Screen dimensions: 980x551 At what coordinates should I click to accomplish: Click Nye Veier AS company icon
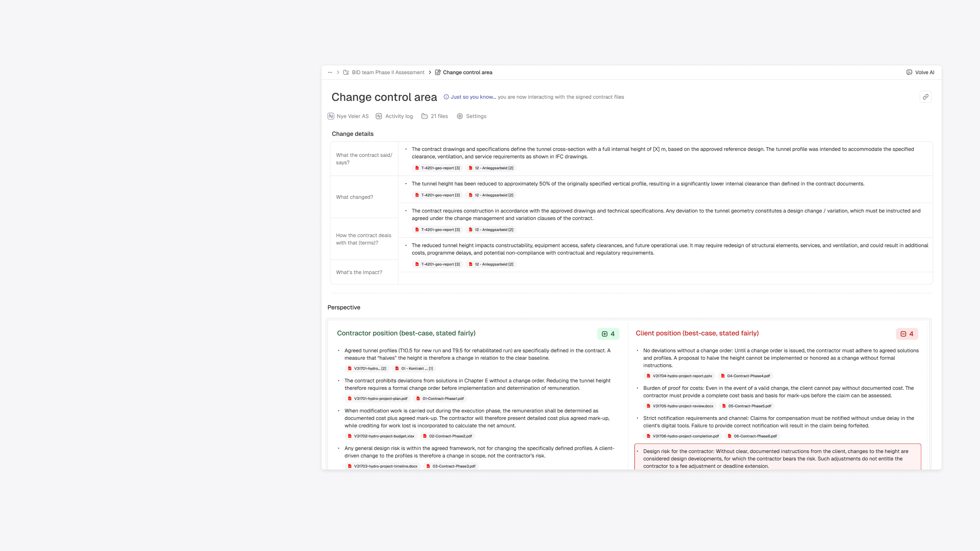[x=331, y=116]
